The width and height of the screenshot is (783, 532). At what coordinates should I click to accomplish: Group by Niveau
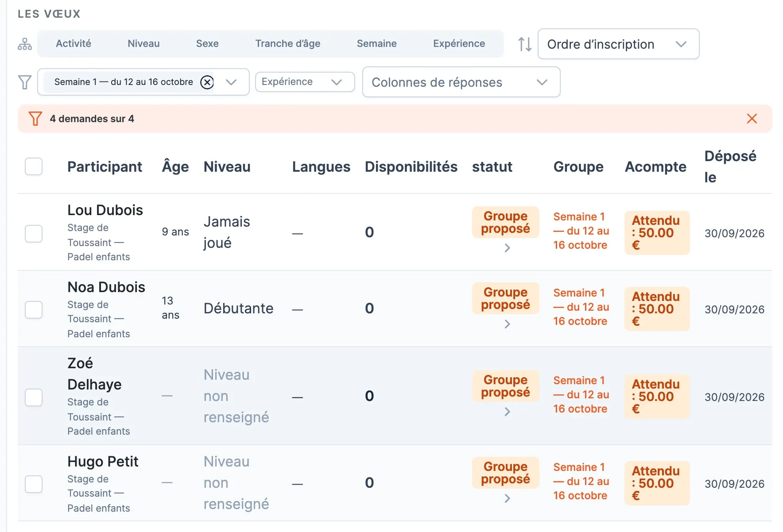pyautogui.click(x=143, y=43)
